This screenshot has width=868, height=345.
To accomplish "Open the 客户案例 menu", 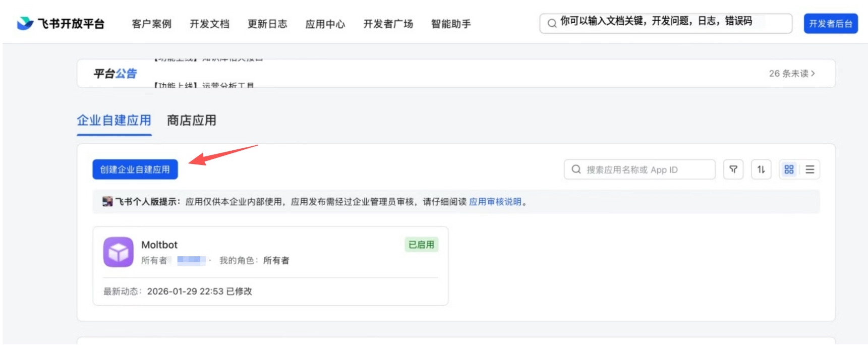I will 152,24.
